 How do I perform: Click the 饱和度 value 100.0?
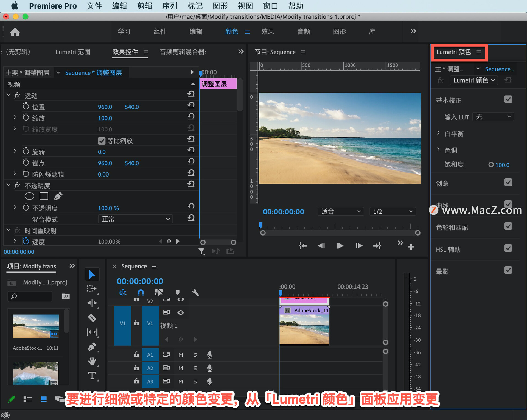(502, 165)
